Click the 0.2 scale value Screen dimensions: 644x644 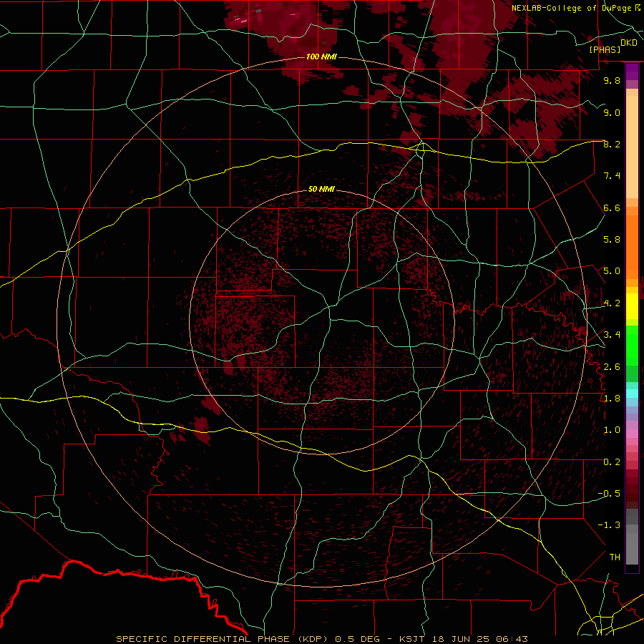pos(612,462)
